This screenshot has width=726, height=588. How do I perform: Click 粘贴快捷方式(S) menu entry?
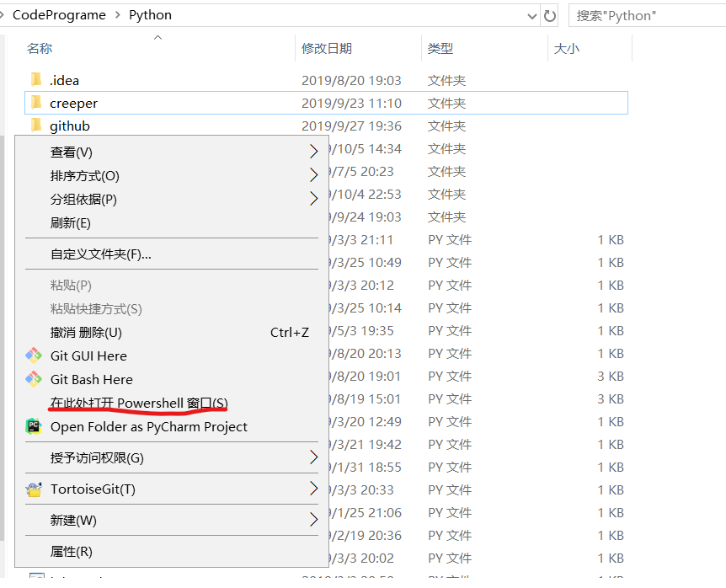pyautogui.click(x=171, y=308)
